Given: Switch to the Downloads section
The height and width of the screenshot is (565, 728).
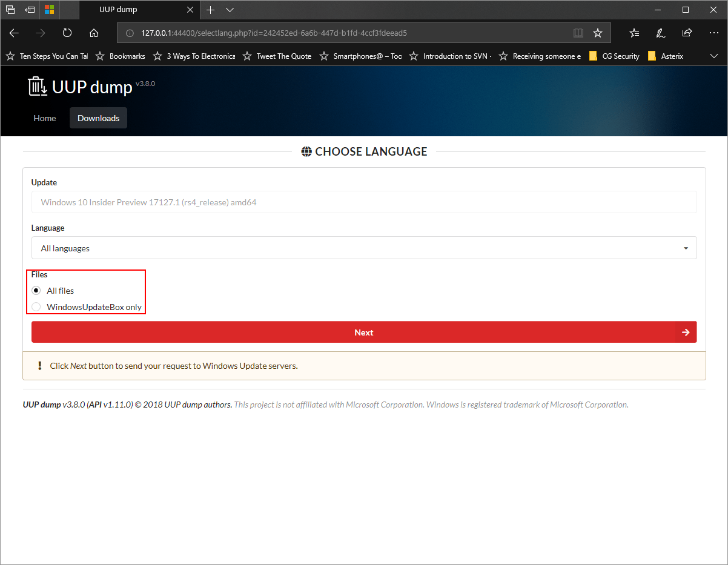Looking at the screenshot, I should pyautogui.click(x=98, y=118).
